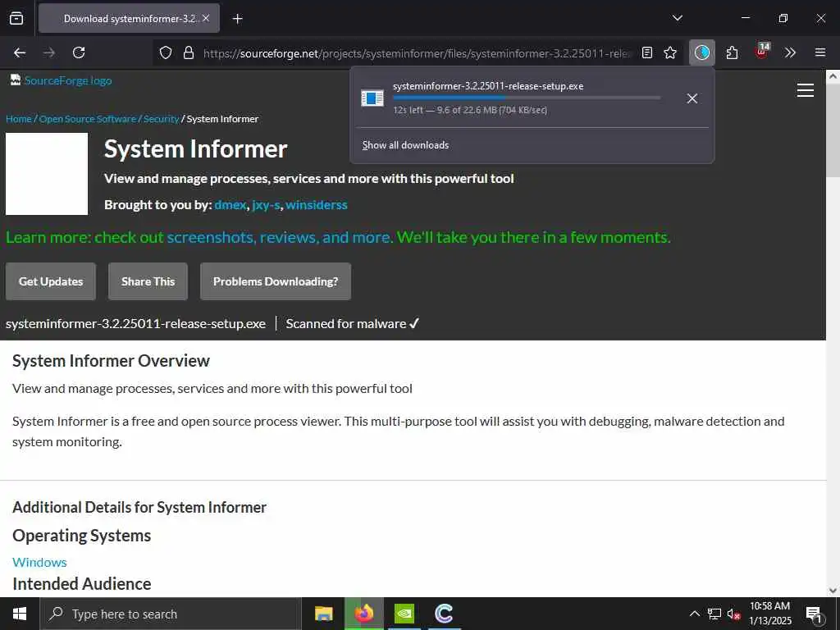Open a new browser tab
The image size is (840, 630).
237,19
